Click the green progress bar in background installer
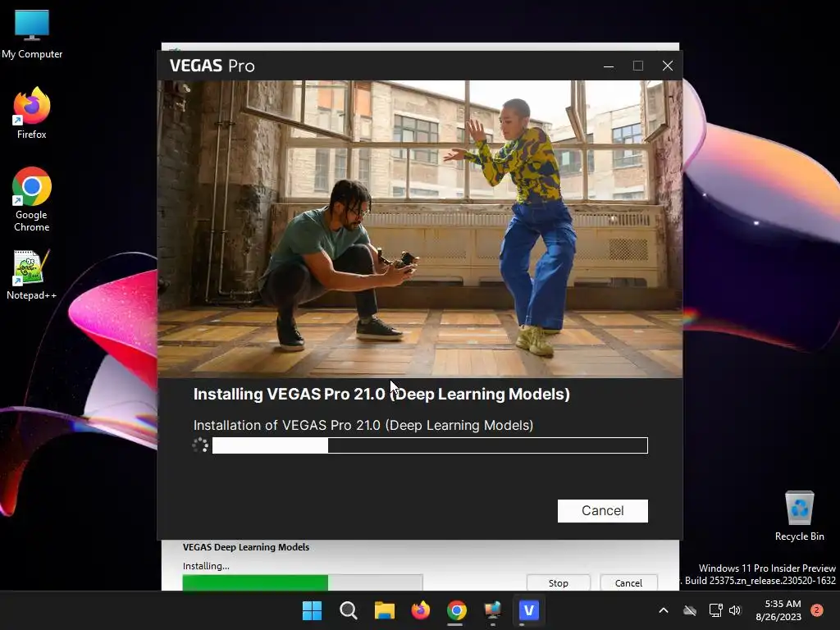Image resolution: width=840 pixels, height=630 pixels. point(303,582)
